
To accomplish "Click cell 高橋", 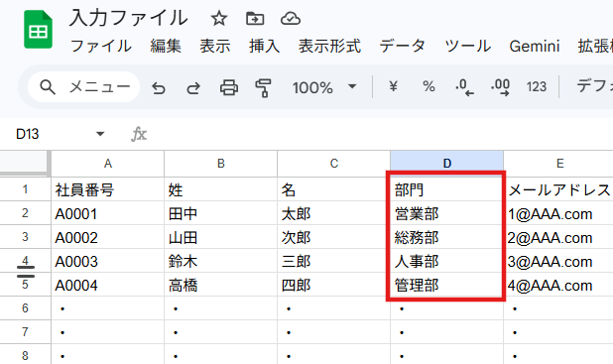I will 221,285.
